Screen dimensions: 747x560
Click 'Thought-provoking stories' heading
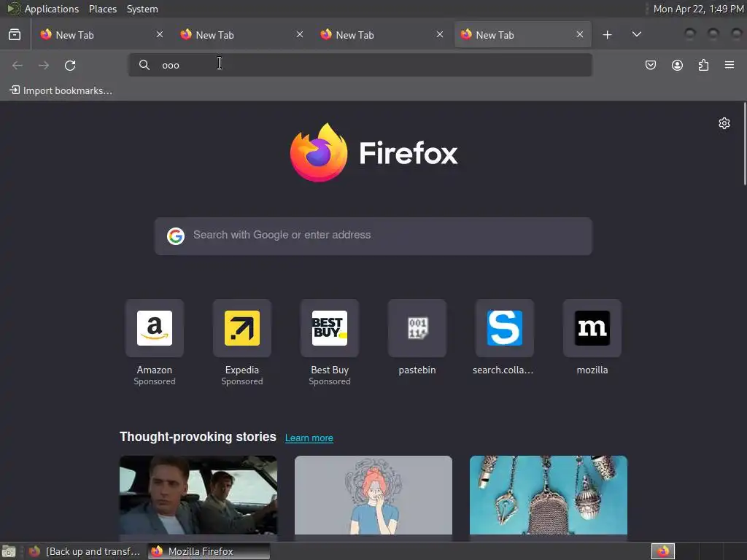198,437
